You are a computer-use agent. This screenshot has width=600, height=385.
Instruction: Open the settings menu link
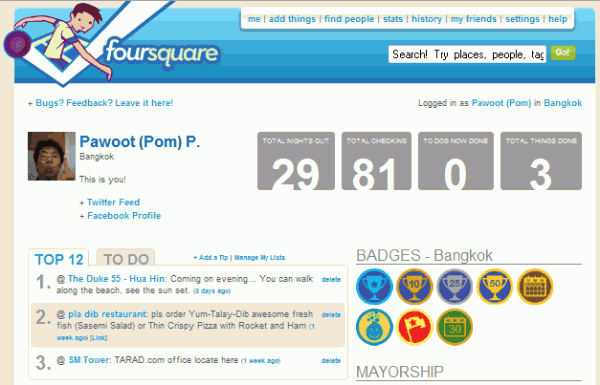522,19
